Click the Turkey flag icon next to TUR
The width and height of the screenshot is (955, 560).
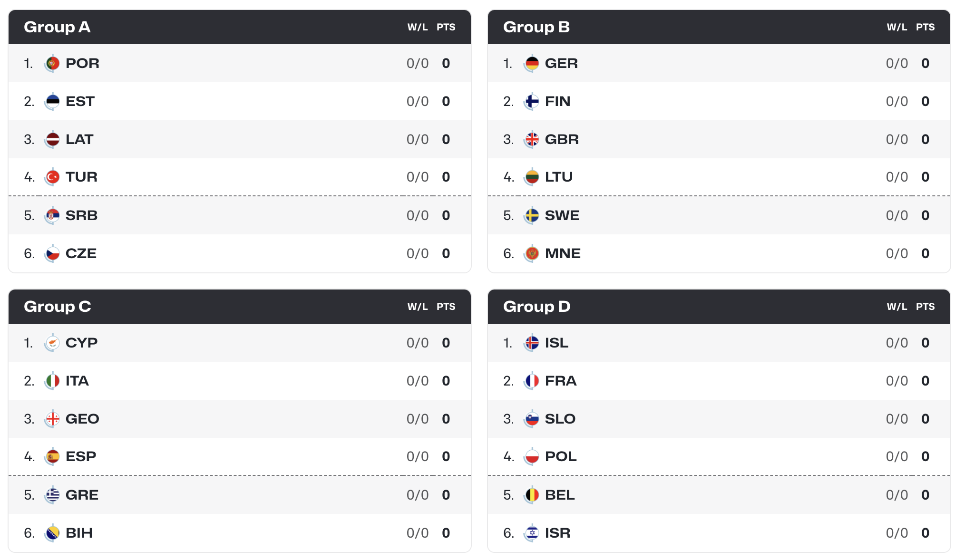52,177
